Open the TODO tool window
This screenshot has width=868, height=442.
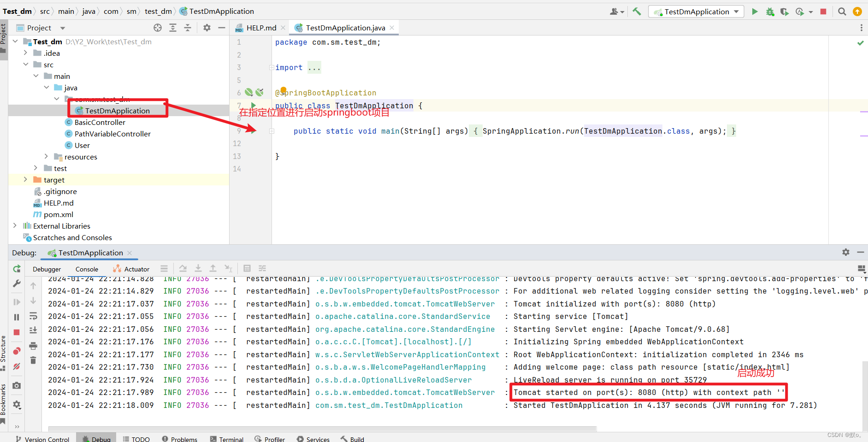point(136,438)
